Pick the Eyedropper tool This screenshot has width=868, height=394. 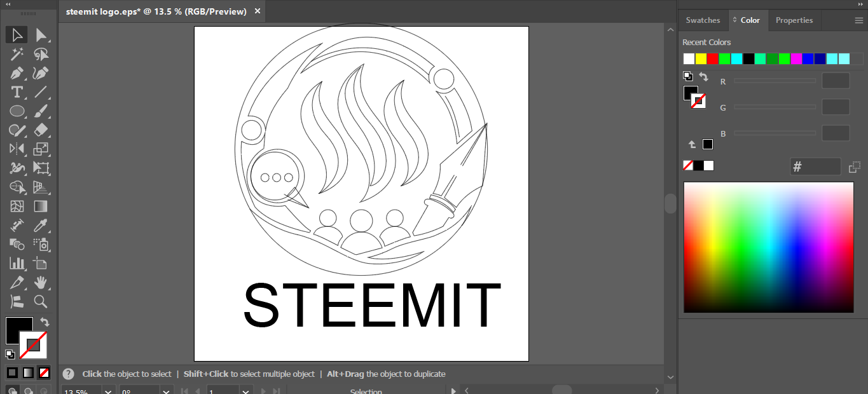[41, 226]
